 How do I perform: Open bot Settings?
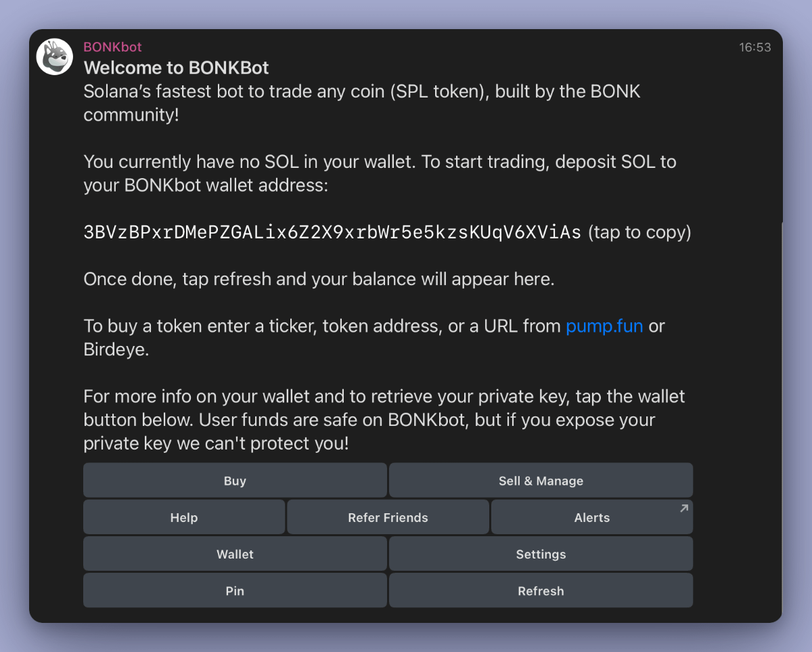coord(541,554)
